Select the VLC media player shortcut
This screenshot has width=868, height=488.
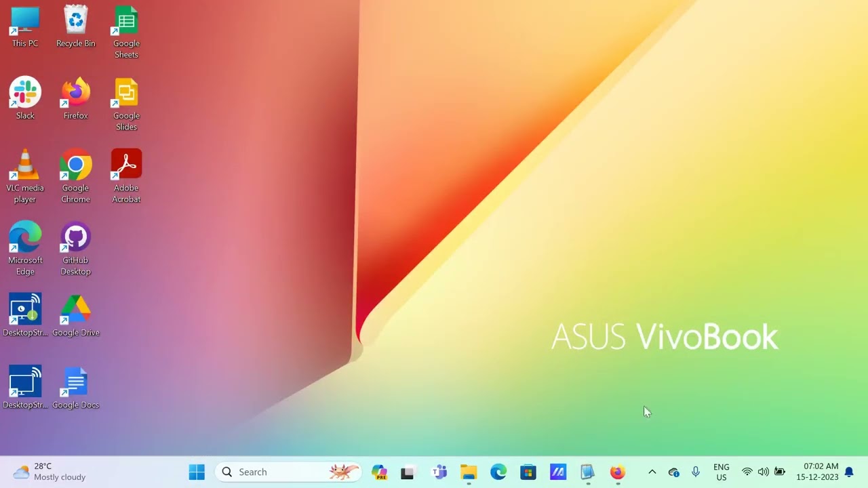click(x=25, y=177)
